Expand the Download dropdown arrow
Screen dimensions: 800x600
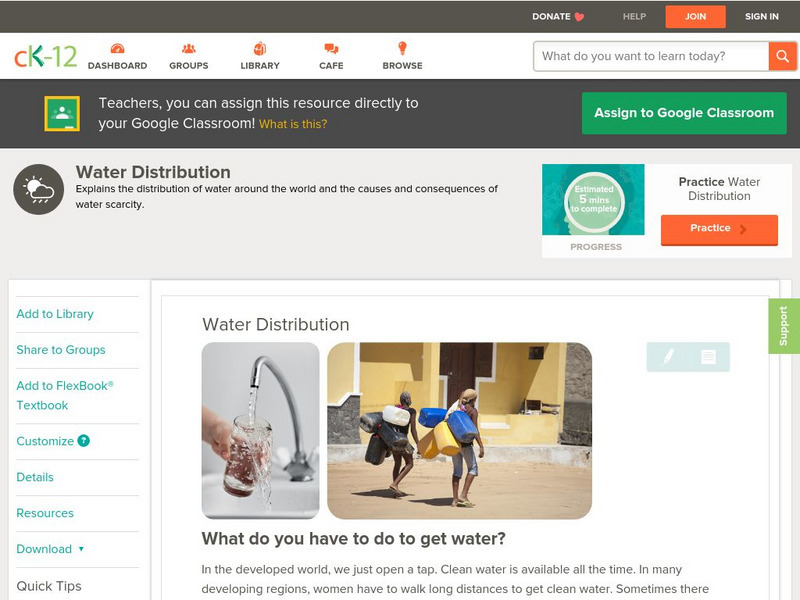(81, 549)
